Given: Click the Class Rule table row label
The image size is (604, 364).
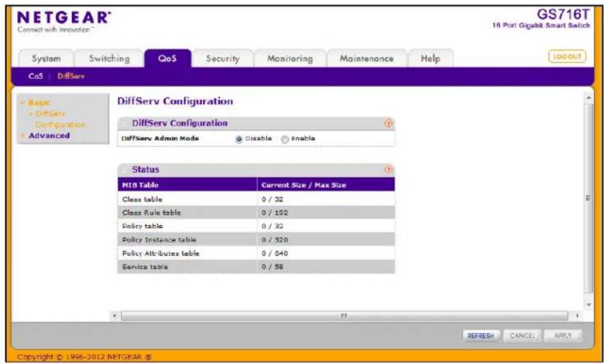Looking at the screenshot, I should click(x=151, y=212).
